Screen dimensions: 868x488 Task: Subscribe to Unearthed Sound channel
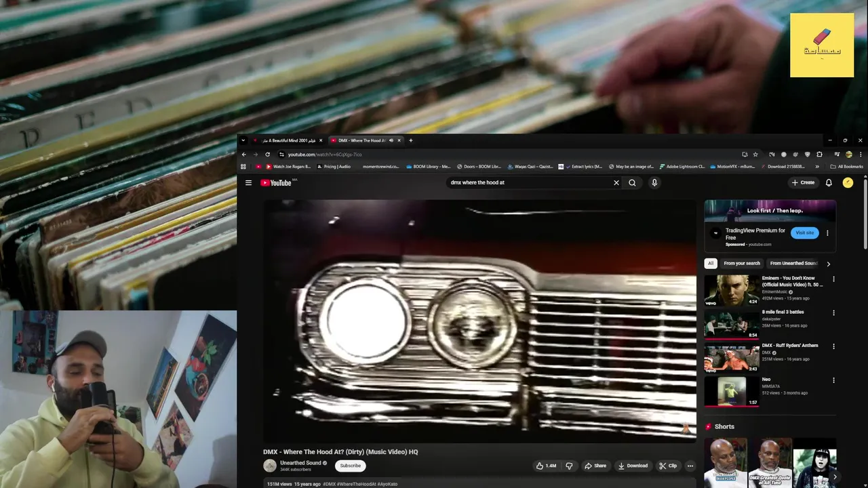click(x=351, y=466)
